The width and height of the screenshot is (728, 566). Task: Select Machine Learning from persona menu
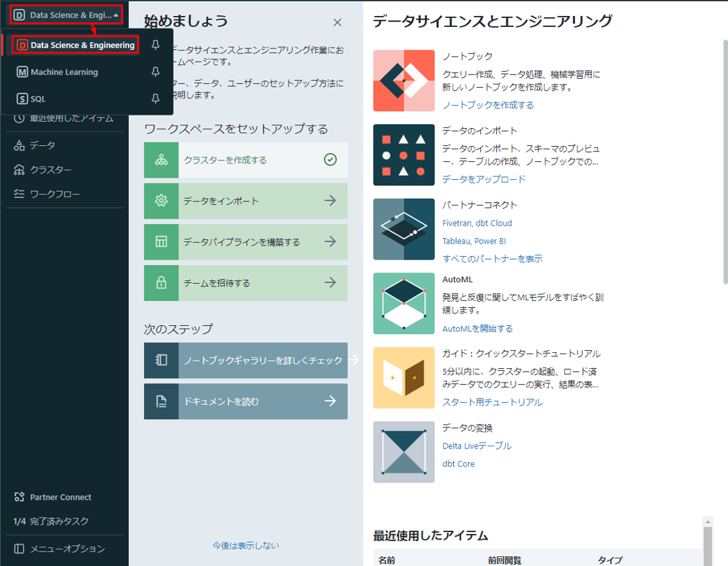[x=57, y=72]
